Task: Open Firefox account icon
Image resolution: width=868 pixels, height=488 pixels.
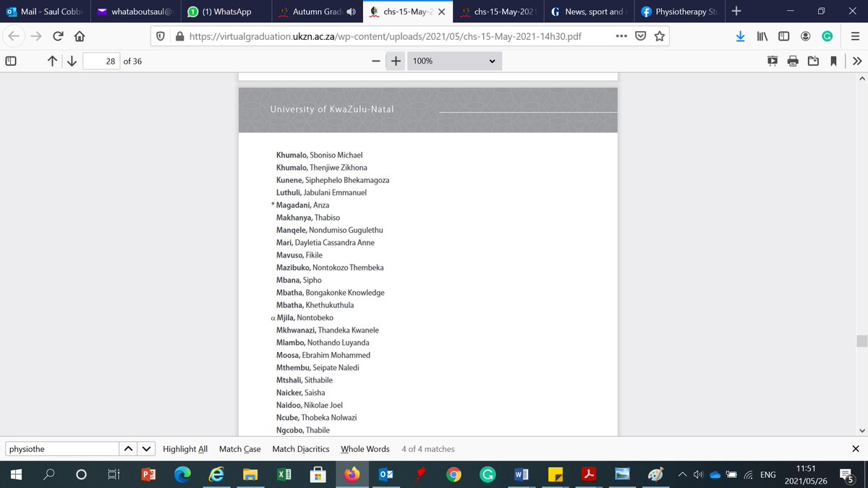Action: (x=805, y=37)
